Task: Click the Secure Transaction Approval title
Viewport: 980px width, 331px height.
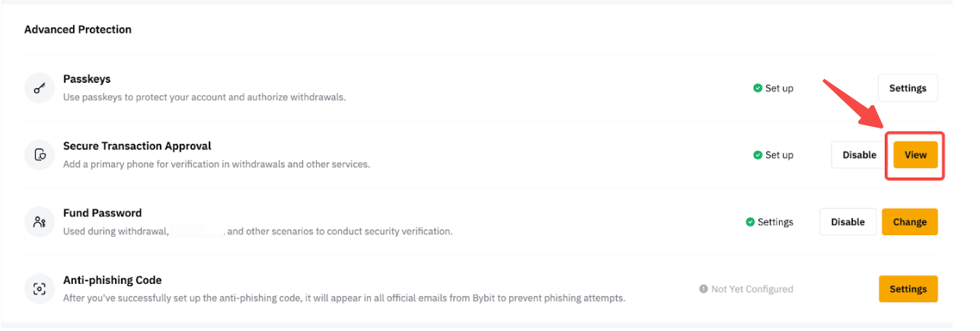Action: click(137, 146)
